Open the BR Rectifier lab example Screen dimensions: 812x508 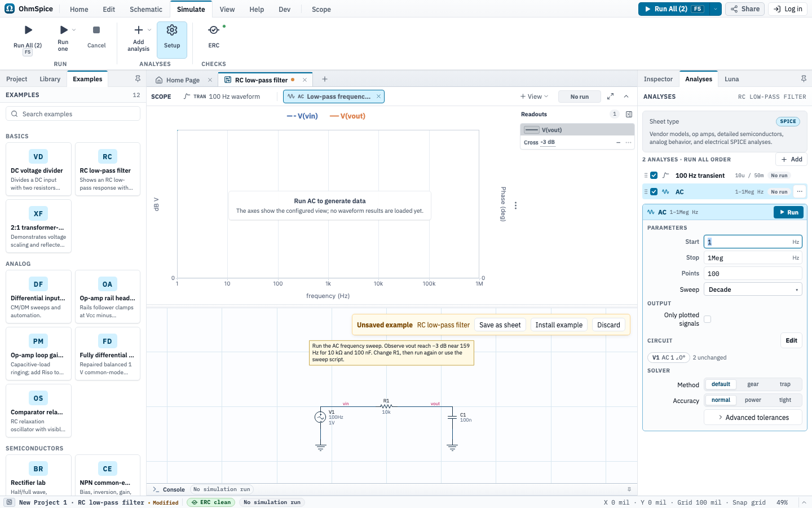tap(38, 476)
